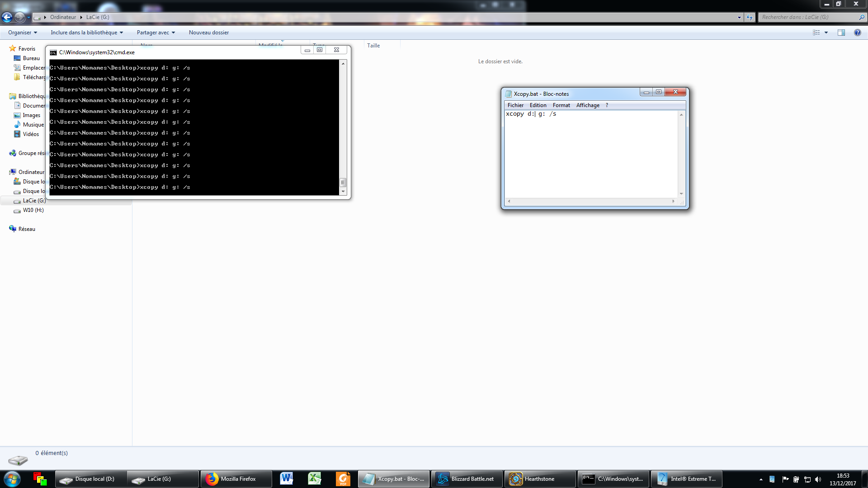Switch to LaCie (G:) taskbar window

pos(163,479)
